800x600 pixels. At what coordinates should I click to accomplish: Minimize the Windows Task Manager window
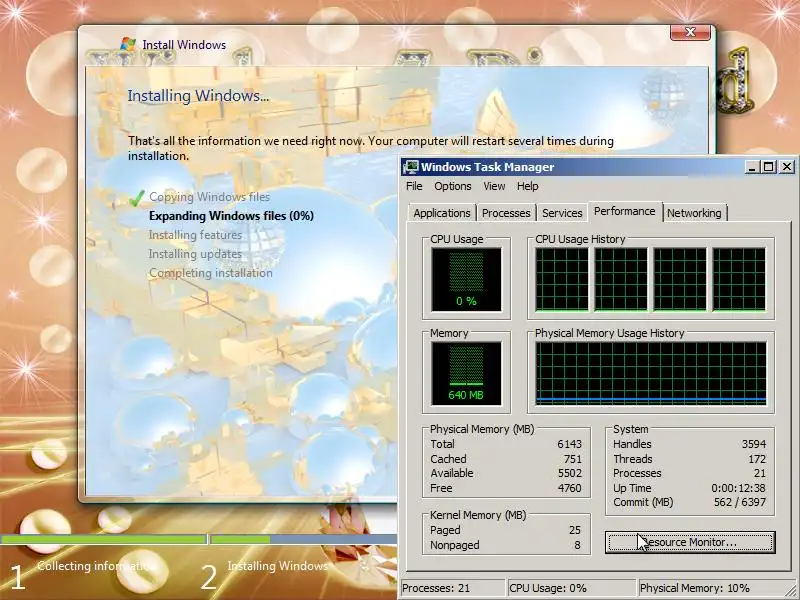click(751, 167)
